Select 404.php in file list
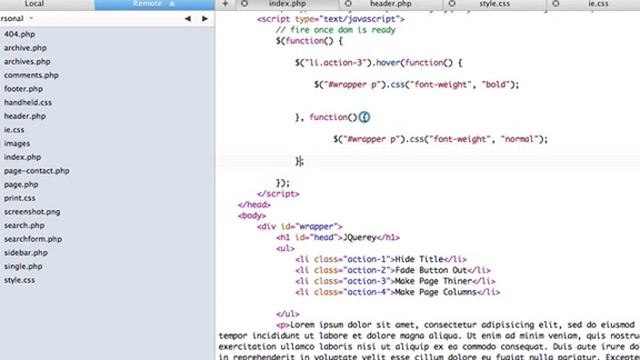 pyautogui.click(x=19, y=34)
